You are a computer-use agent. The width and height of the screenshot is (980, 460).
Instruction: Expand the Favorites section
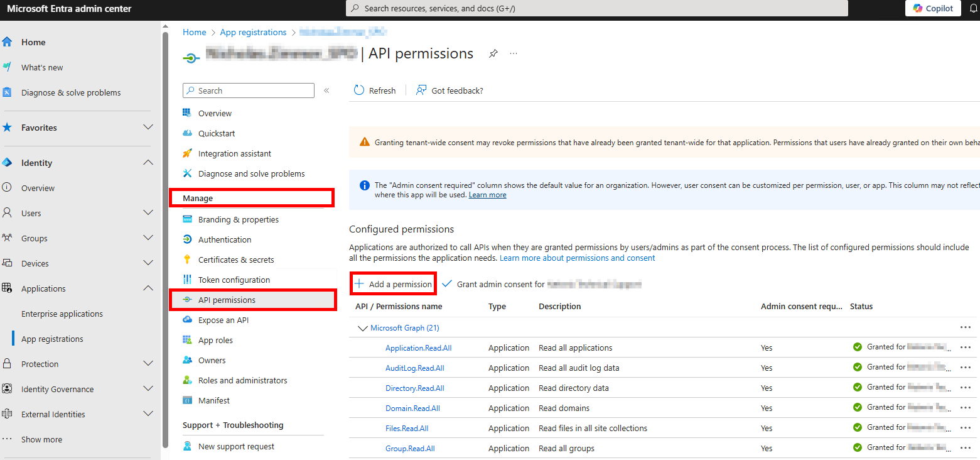click(148, 128)
